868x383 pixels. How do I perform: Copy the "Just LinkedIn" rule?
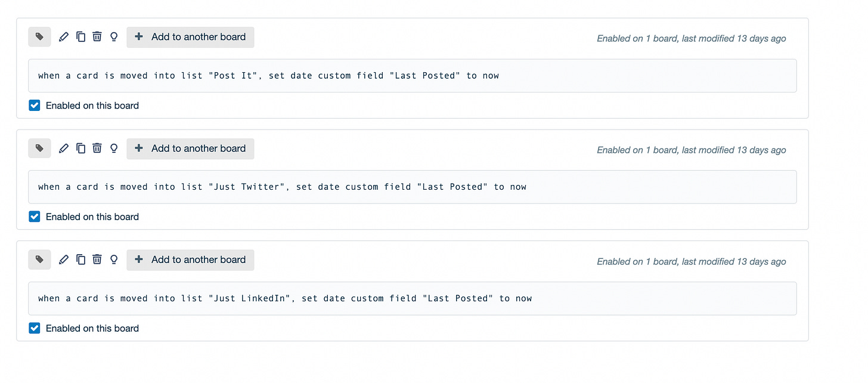pyautogui.click(x=80, y=260)
